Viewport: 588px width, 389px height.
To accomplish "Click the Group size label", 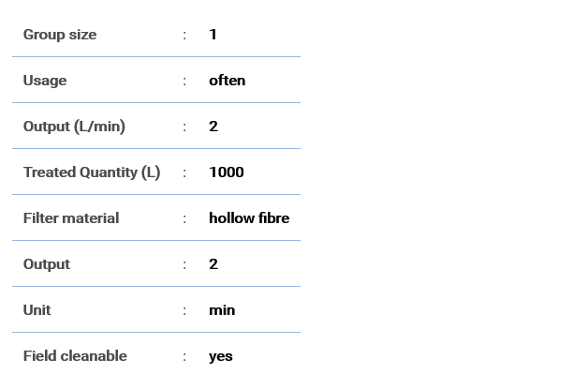I will click(60, 35).
